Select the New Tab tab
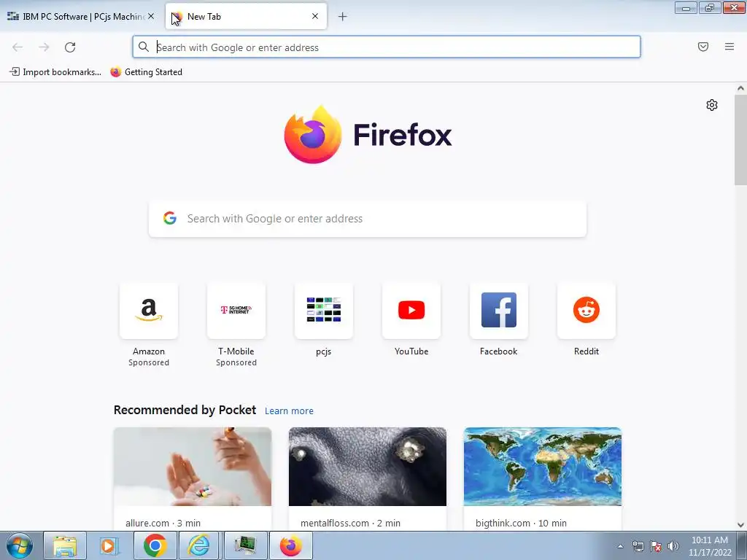This screenshot has height=560, width=747. (x=246, y=17)
